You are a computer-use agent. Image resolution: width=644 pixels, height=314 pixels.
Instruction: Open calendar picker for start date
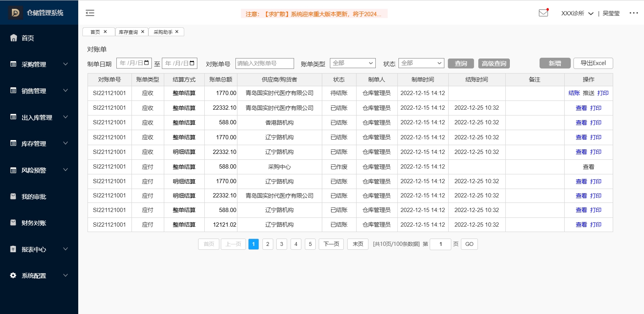pos(146,63)
